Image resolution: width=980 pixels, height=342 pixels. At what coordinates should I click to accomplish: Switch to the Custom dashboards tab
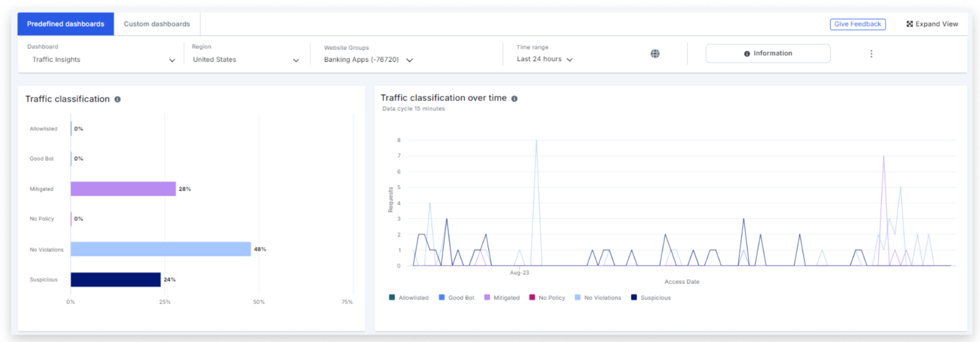[x=157, y=24]
